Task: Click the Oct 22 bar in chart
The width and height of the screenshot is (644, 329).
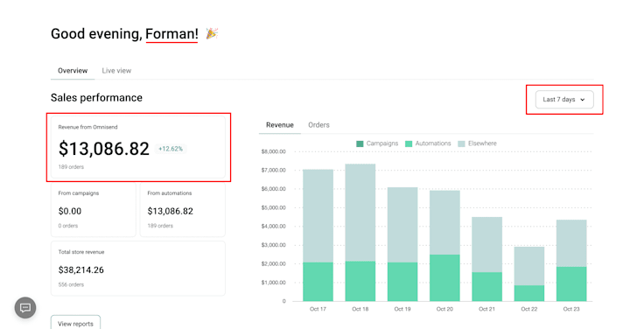Action: [x=529, y=274]
